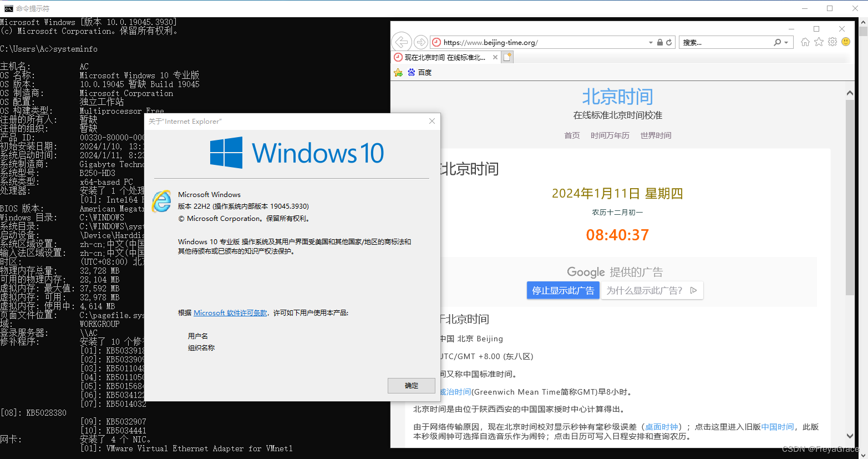Open the IE home page icon

[805, 42]
